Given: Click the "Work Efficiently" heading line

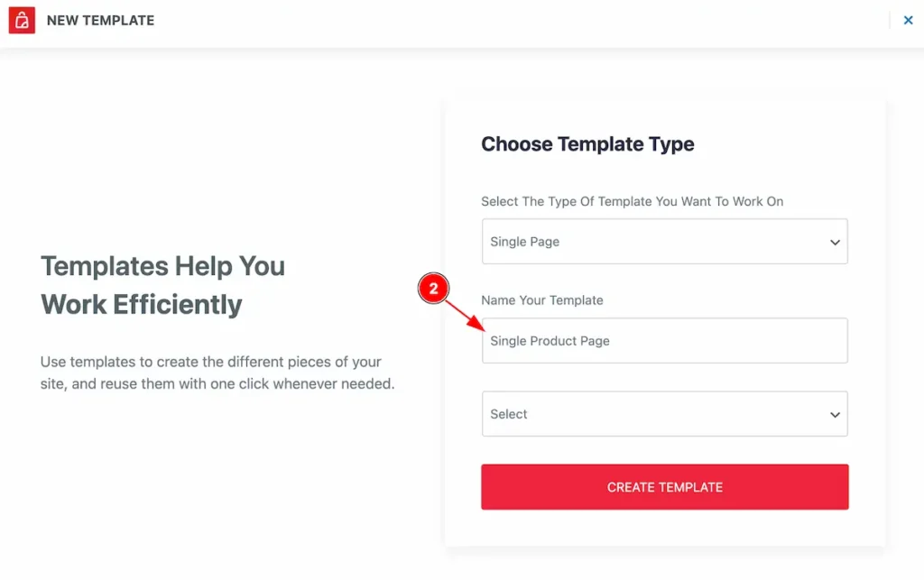Looking at the screenshot, I should point(142,304).
